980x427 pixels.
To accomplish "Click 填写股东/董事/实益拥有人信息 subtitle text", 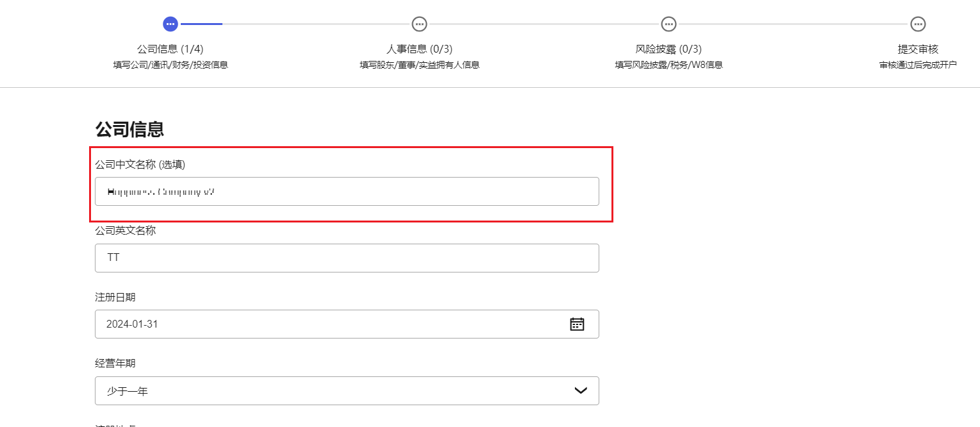I will click(x=419, y=65).
